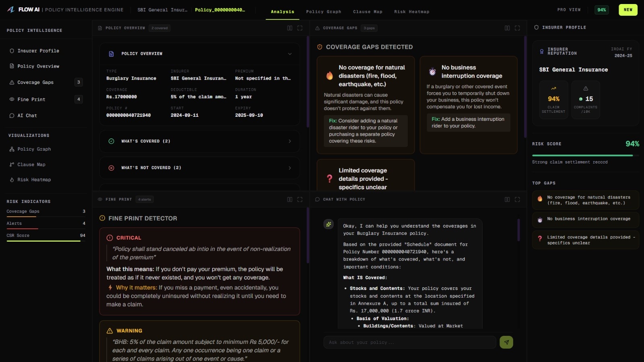Image resolution: width=644 pixels, height=362 pixels.
Task: Collapse the Policy Overview card chevron
Action: pos(290,54)
